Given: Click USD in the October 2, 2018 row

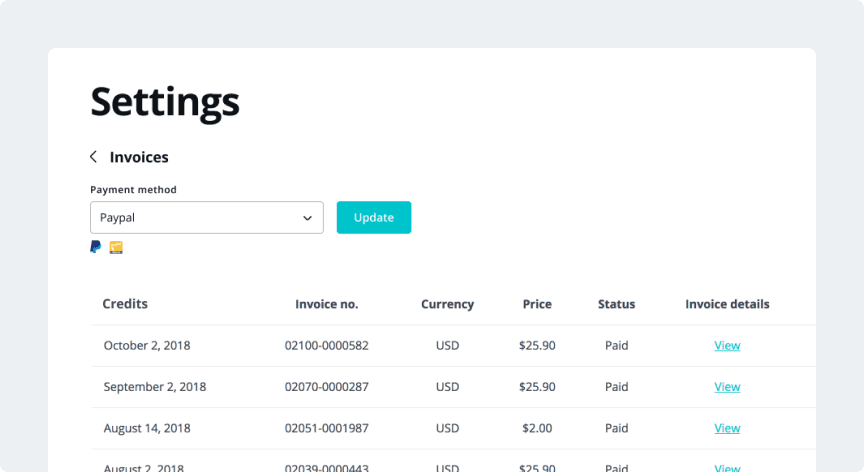Looking at the screenshot, I should (447, 345).
